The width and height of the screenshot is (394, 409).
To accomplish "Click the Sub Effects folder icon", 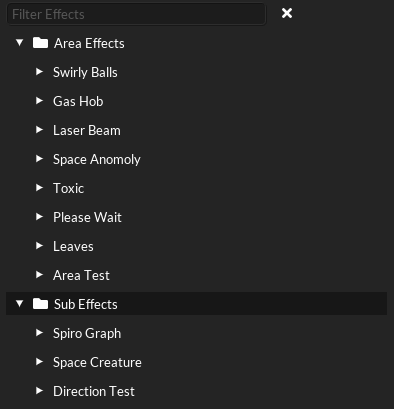I will [x=40, y=304].
